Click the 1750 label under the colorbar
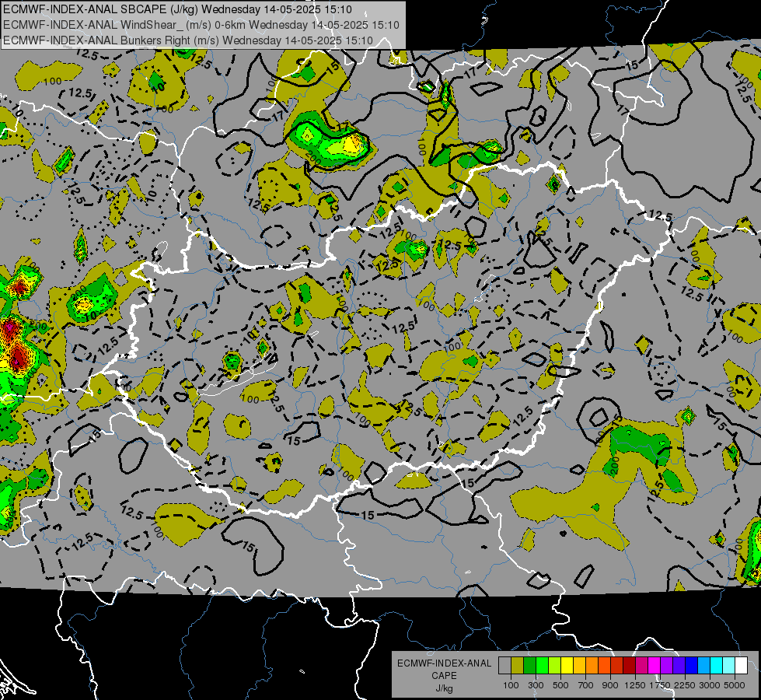This screenshot has width=761, height=700. [x=660, y=685]
